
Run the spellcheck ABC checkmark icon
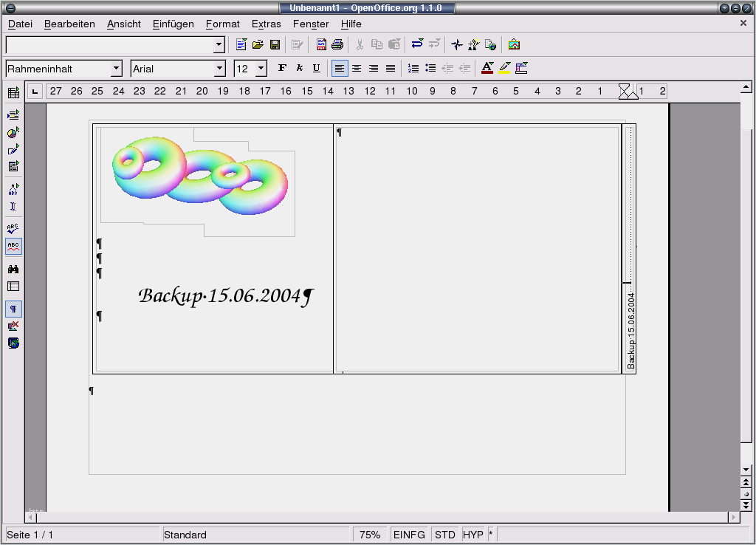13,229
